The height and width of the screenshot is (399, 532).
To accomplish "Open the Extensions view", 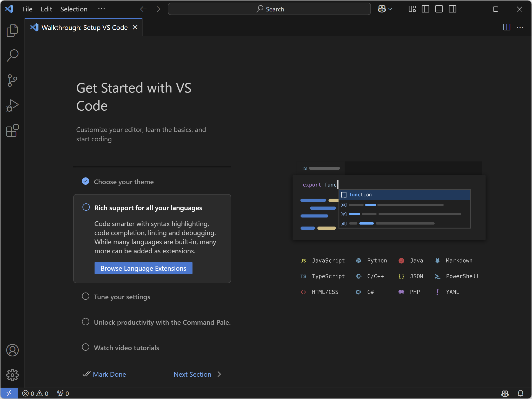I will click(x=12, y=130).
